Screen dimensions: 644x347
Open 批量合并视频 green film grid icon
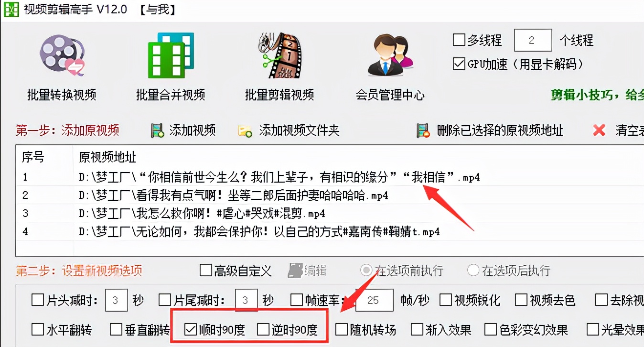171,55
